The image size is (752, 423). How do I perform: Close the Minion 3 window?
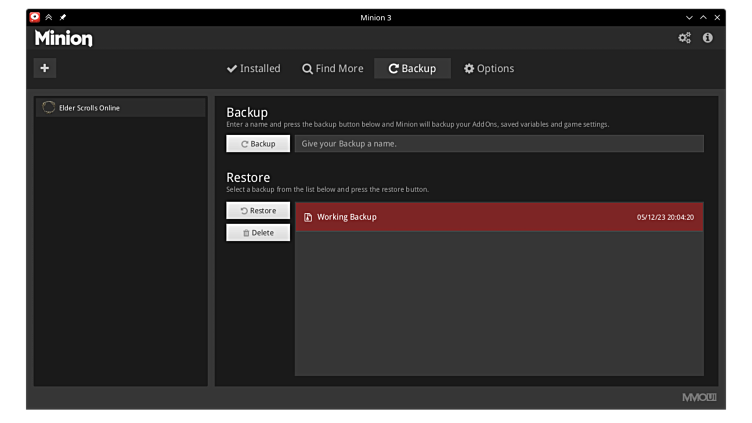pyautogui.click(x=717, y=17)
